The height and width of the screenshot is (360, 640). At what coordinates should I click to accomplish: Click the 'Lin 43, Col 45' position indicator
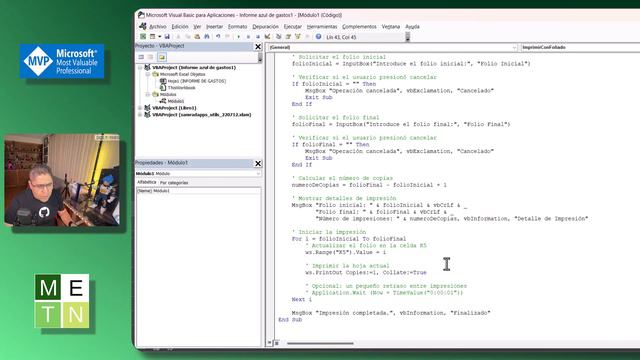pos(341,37)
